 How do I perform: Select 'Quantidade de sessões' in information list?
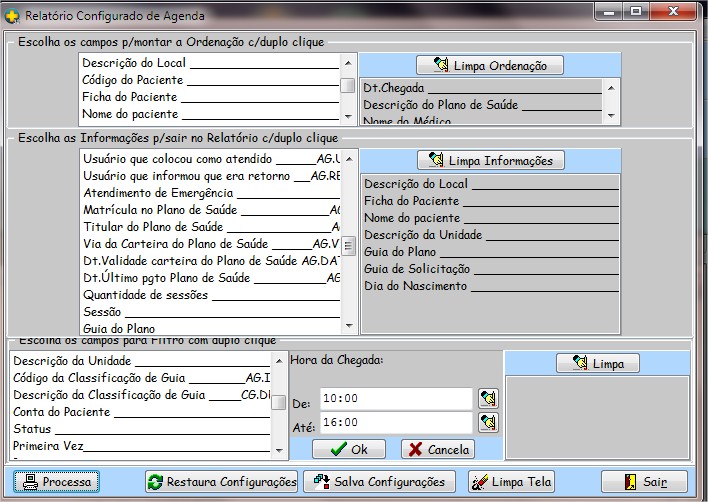(x=145, y=295)
